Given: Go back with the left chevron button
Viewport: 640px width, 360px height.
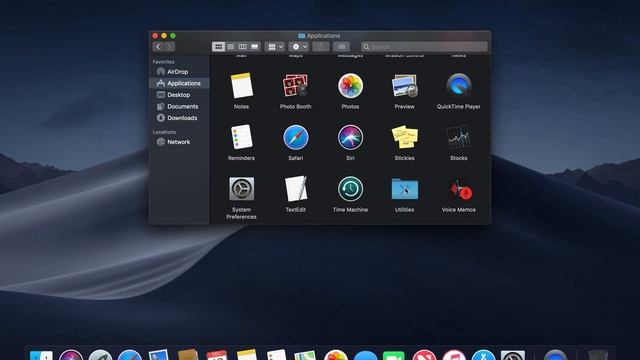Looking at the screenshot, I should pos(158,47).
